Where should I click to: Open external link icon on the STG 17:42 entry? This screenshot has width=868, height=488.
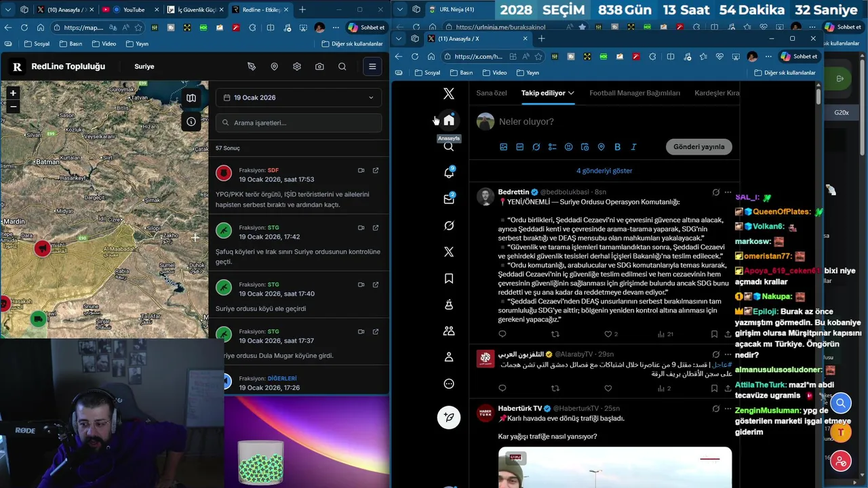[376, 228]
